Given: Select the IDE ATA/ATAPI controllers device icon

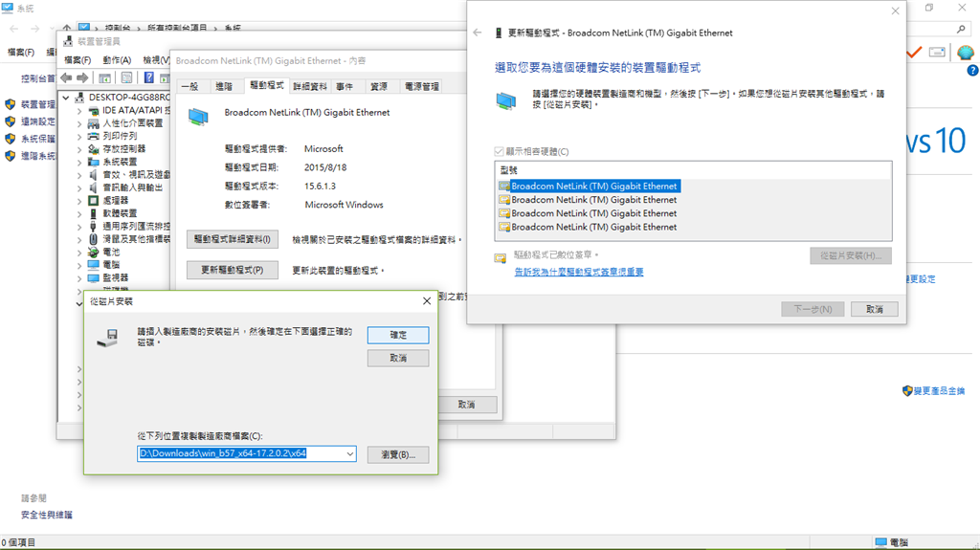Looking at the screenshot, I should point(93,110).
